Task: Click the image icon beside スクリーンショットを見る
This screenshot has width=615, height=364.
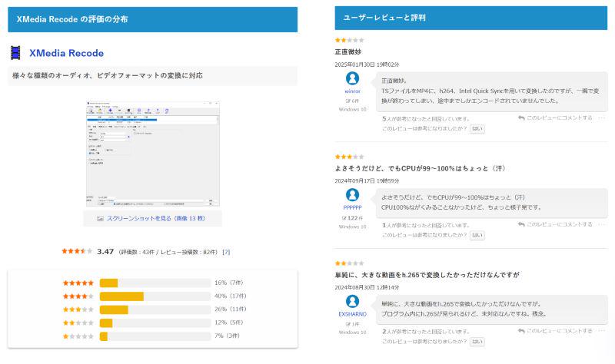Action: pyautogui.click(x=100, y=219)
